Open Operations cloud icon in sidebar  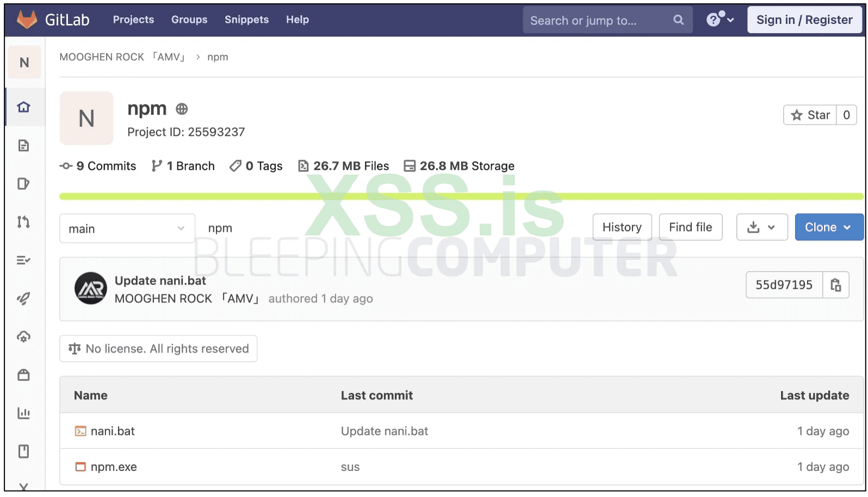click(x=23, y=337)
